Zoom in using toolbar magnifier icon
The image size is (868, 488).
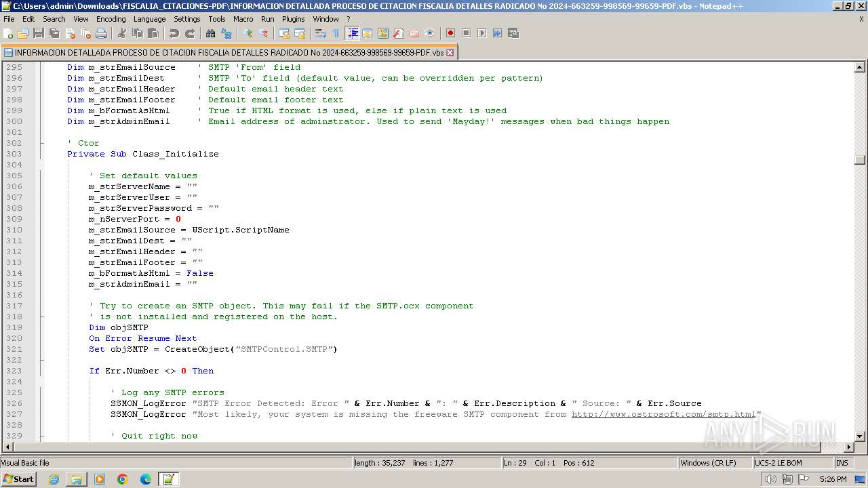248,33
